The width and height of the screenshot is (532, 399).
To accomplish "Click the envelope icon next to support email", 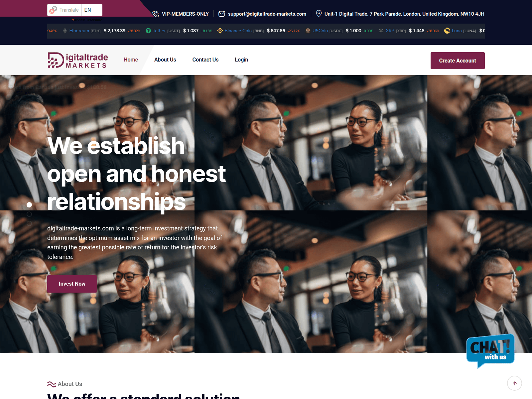I will click(x=222, y=14).
